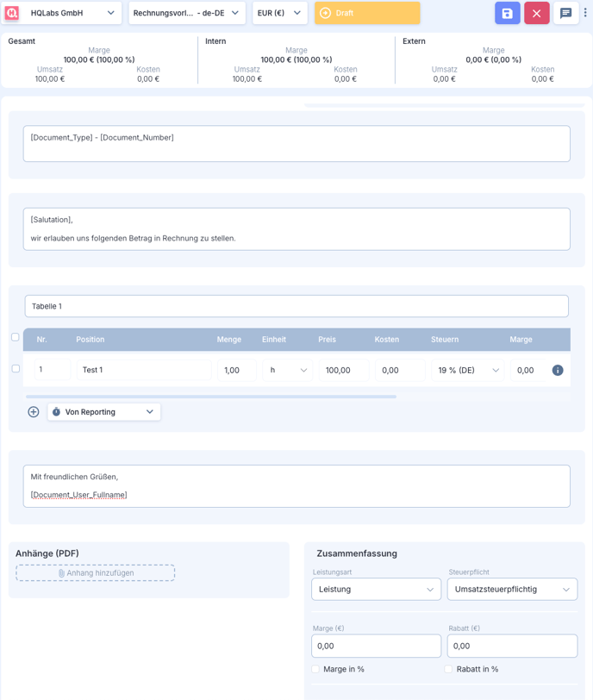Open the Leistungsart dropdown
Viewport: 593px width, 700px height.
coord(376,590)
